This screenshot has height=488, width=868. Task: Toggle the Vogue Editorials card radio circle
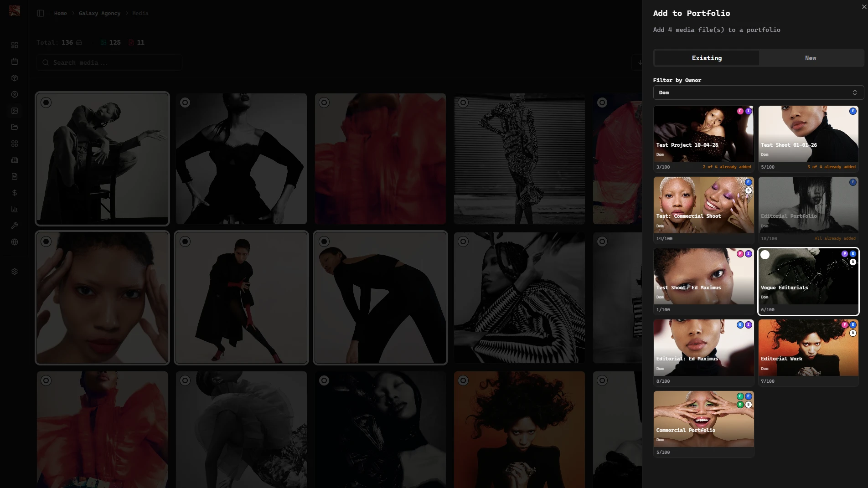[765, 255]
